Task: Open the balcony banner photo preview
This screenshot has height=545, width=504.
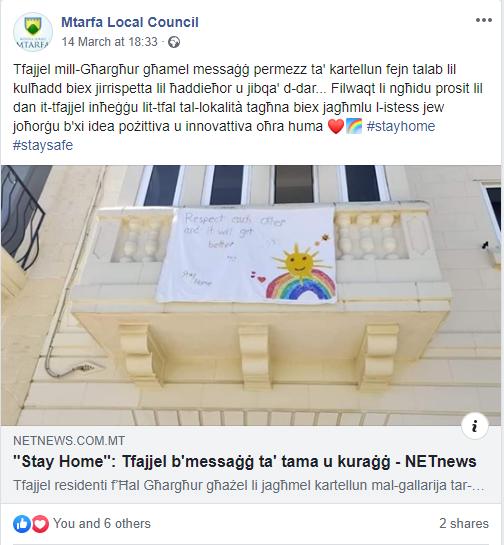Action: point(251,295)
